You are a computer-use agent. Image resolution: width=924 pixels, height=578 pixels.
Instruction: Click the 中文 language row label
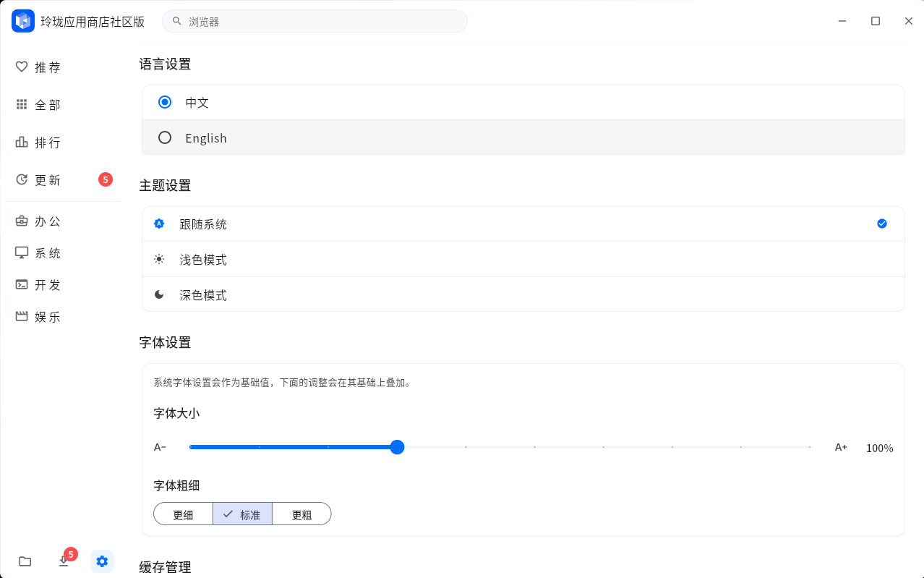pyautogui.click(x=197, y=103)
